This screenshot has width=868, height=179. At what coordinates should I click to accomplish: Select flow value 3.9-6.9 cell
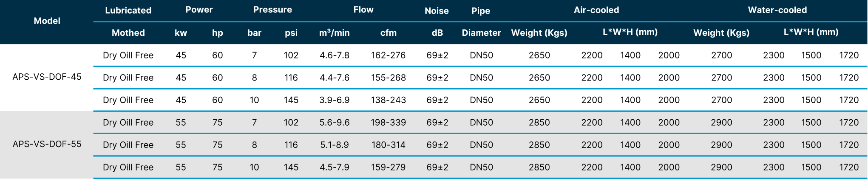click(335, 100)
